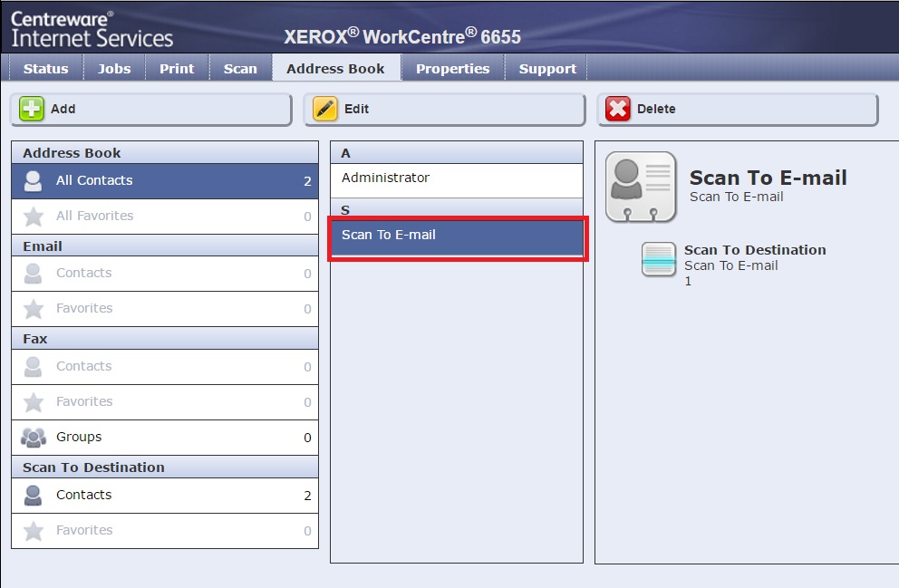Click the red X Delete icon
Viewport: 899px width, 588px height.
(618, 109)
